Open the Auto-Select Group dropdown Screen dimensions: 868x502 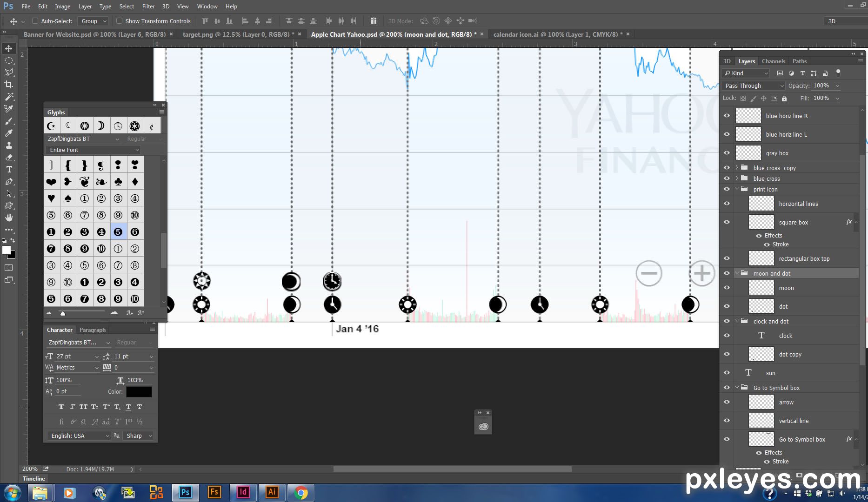pos(93,21)
